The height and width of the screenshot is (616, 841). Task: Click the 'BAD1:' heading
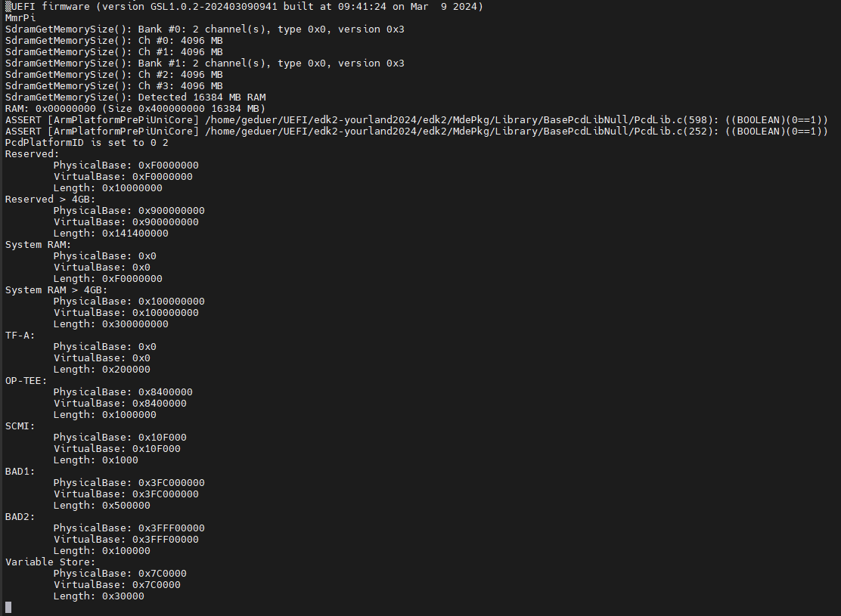click(20, 471)
